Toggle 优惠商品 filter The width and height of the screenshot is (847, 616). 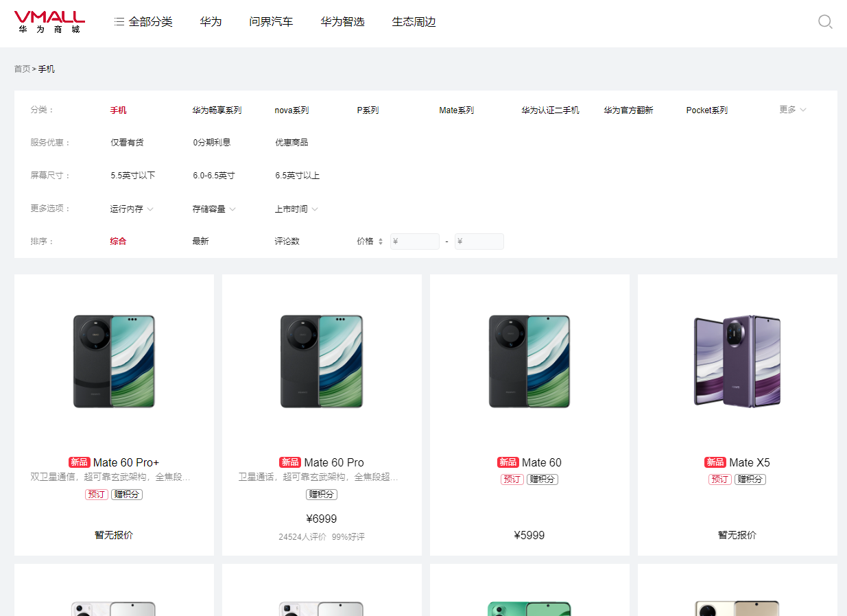tap(291, 143)
